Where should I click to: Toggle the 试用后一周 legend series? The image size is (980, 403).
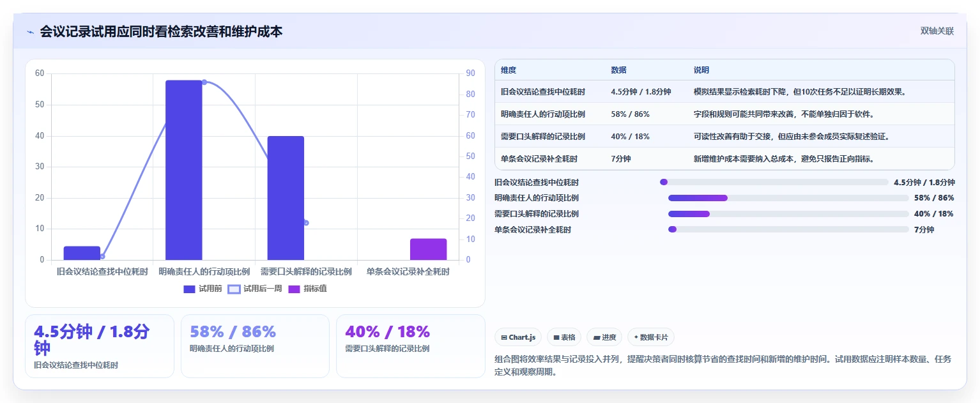255,289
